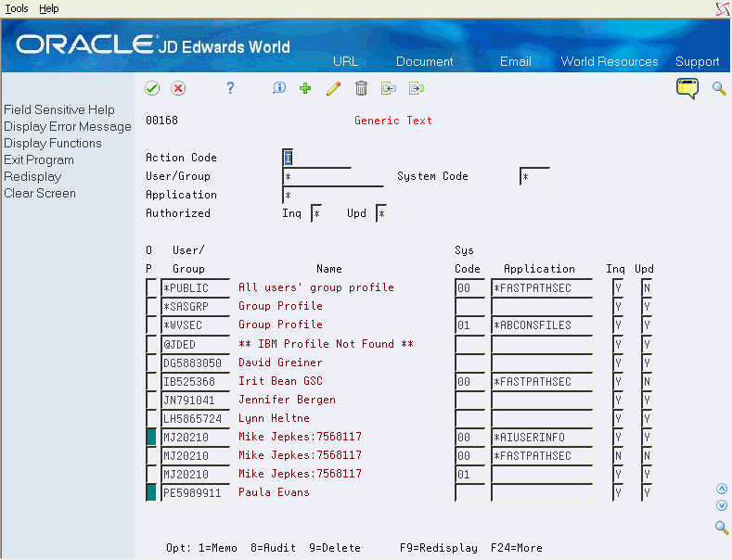The width and height of the screenshot is (732, 560).
Task: Click the name 'David Greiner'
Action: pyautogui.click(x=280, y=363)
